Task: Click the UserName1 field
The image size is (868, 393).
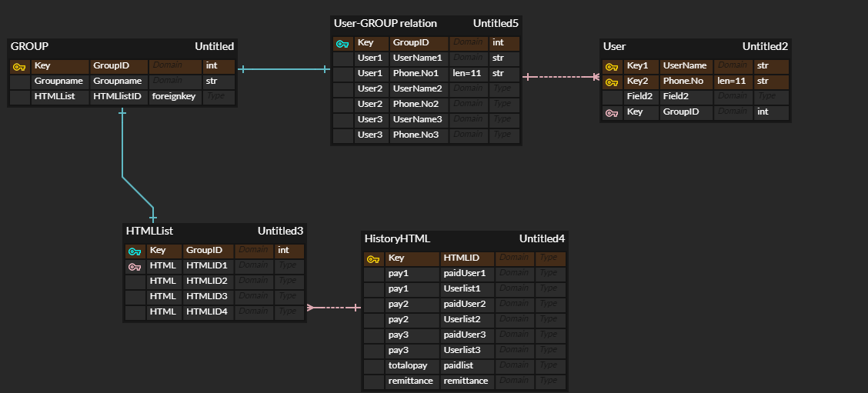Action: coord(419,58)
